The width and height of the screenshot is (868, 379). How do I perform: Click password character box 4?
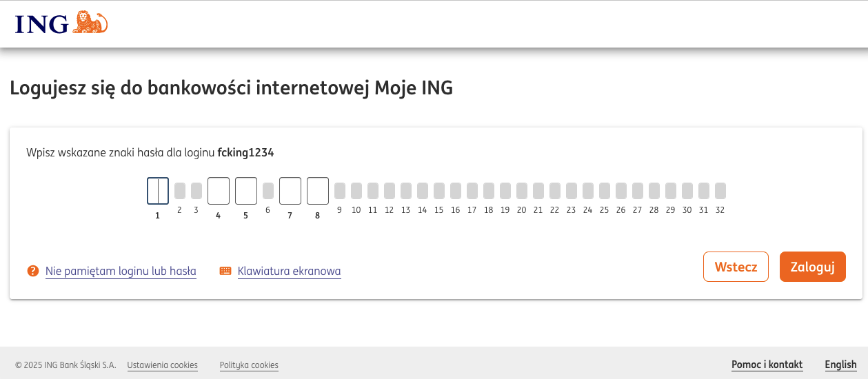pyautogui.click(x=219, y=191)
